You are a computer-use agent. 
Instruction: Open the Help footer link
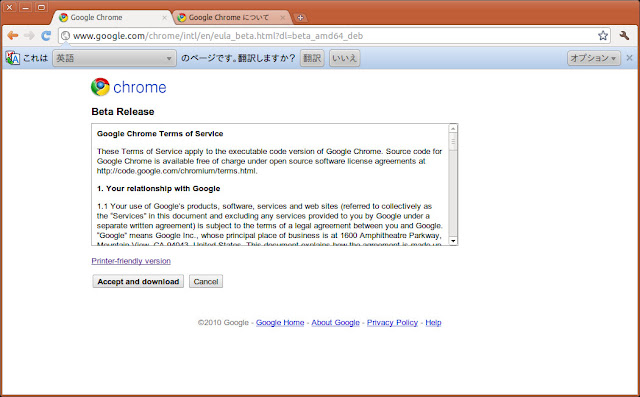click(433, 323)
